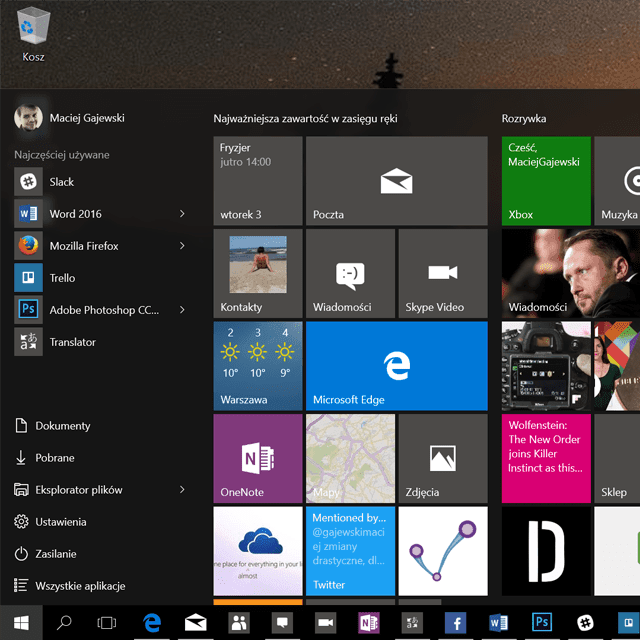Open the Twitter tile with mention

click(350, 551)
